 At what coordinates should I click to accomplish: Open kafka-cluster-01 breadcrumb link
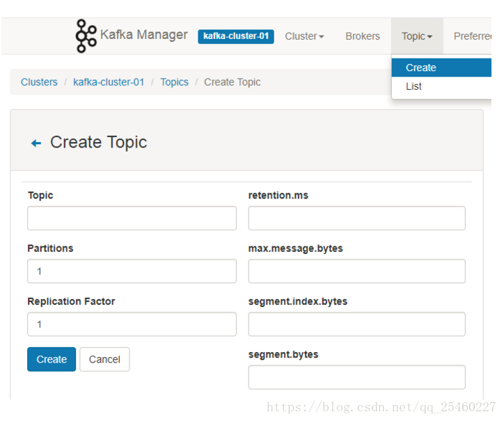[x=109, y=82]
